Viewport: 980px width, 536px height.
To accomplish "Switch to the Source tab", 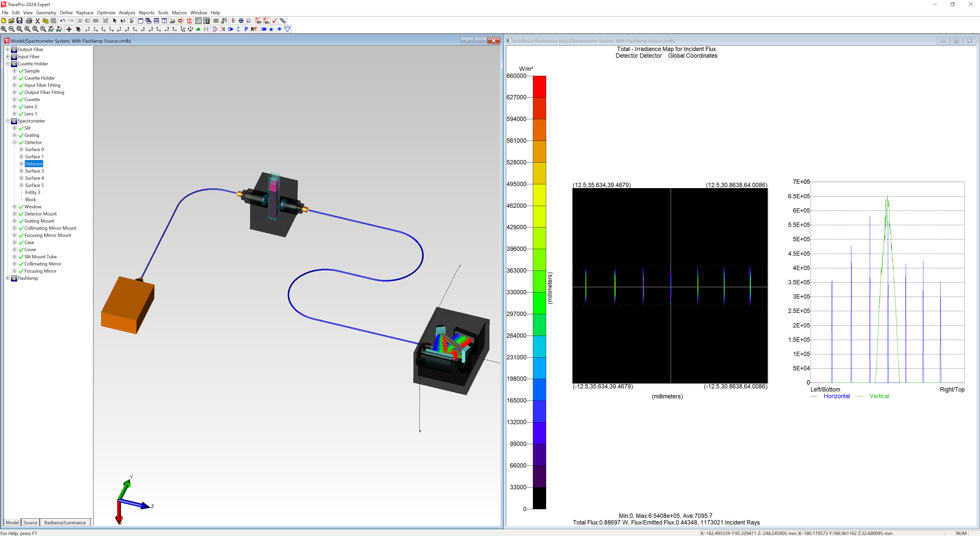I will [x=30, y=522].
